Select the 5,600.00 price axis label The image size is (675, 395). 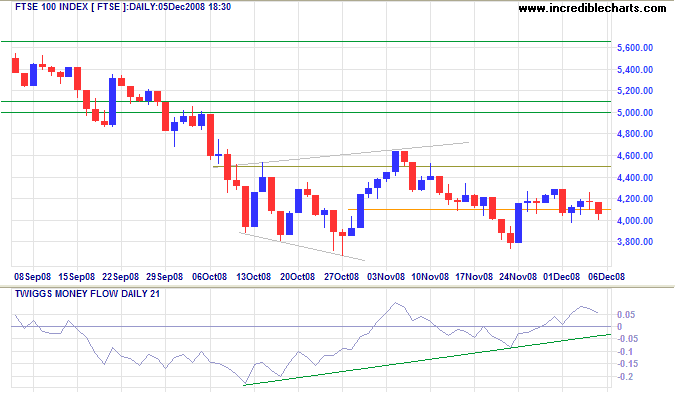click(x=635, y=48)
